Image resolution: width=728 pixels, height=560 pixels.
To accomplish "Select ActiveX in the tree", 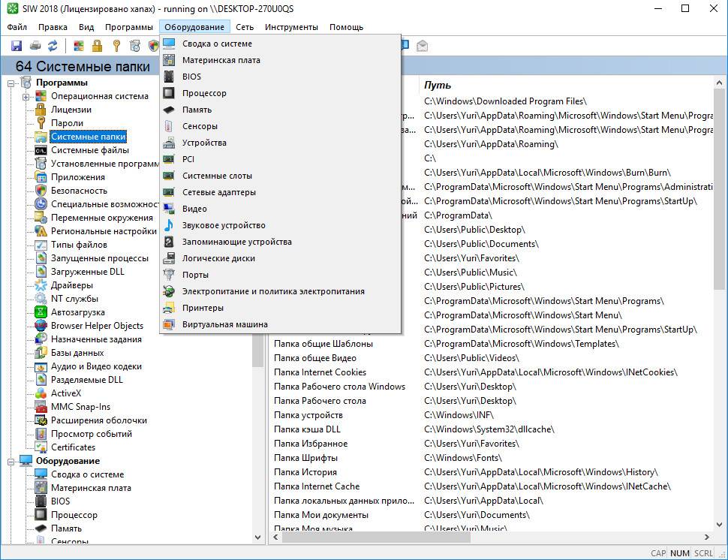I will [x=66, y=393].
